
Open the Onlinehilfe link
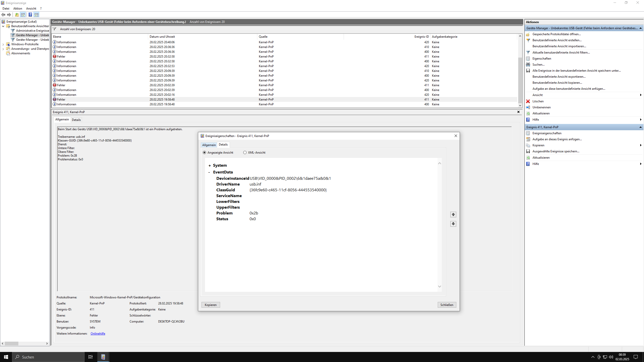(98, 334)
